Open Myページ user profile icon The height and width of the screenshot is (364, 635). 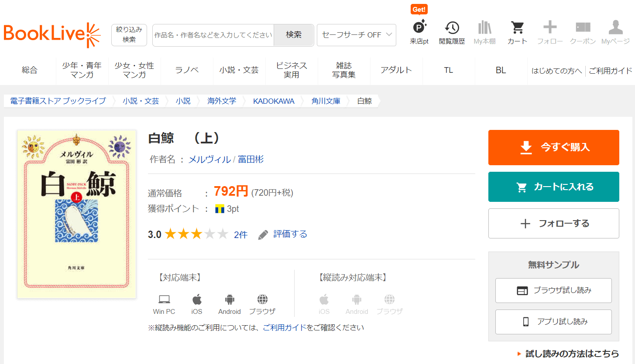pos(615,28)
